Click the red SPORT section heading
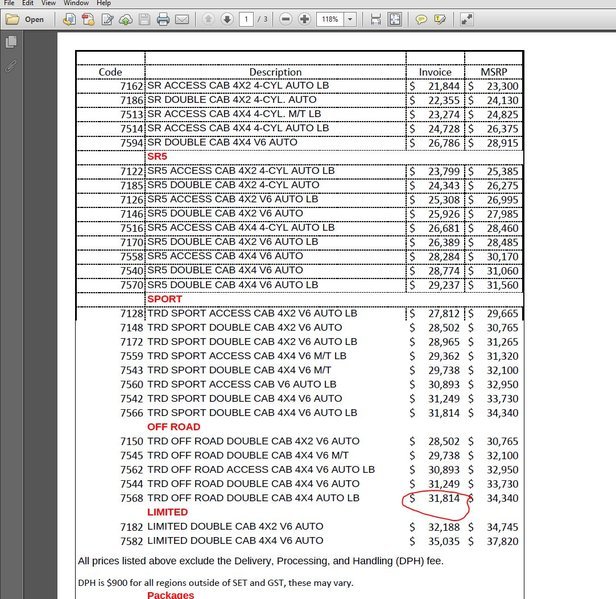Viewport: 616px width, 599px height. pyautogui.click(x=165, y=299)
